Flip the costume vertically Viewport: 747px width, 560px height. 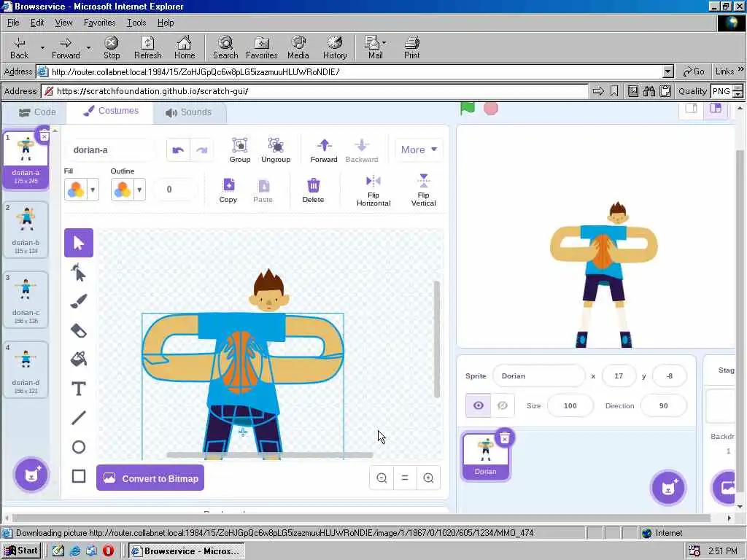[424, 190]
